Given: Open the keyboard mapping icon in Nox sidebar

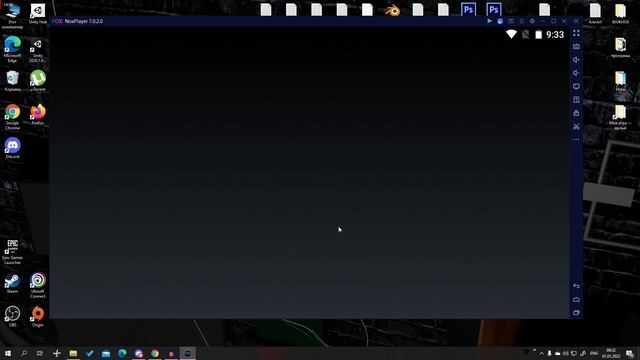Looking at the screenshot, I should pyautogui.click(x=576, y=47).
